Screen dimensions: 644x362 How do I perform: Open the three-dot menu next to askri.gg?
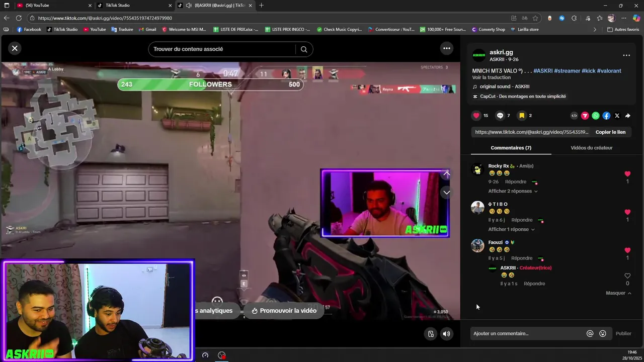coord(626,55)
